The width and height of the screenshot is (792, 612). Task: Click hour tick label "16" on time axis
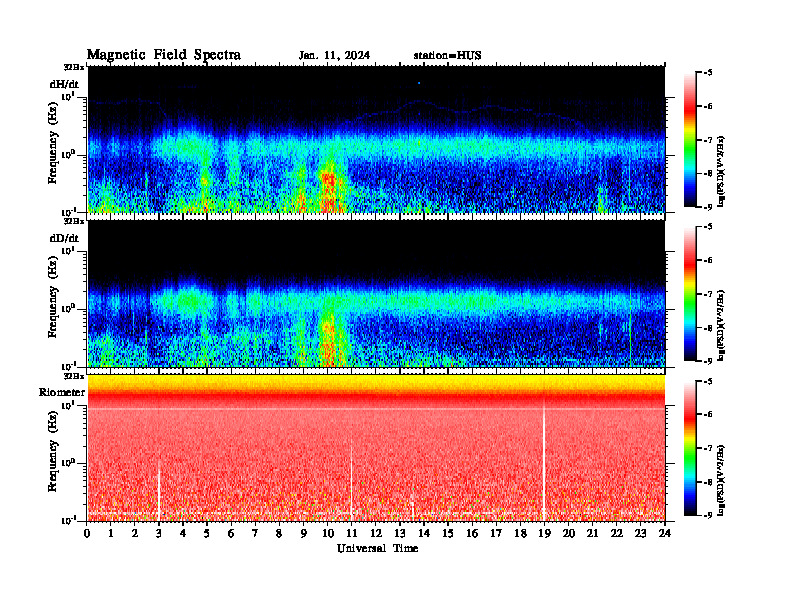tap(472, 533)
